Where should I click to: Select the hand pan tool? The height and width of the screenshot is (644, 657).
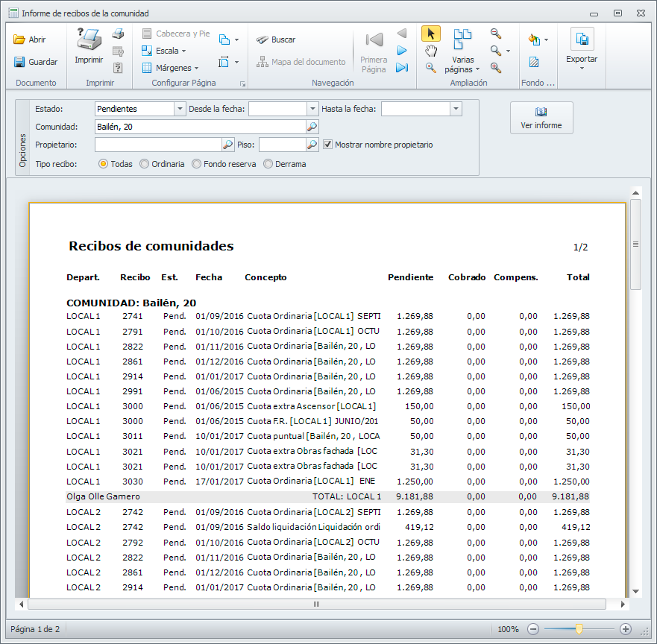[431, 51]
